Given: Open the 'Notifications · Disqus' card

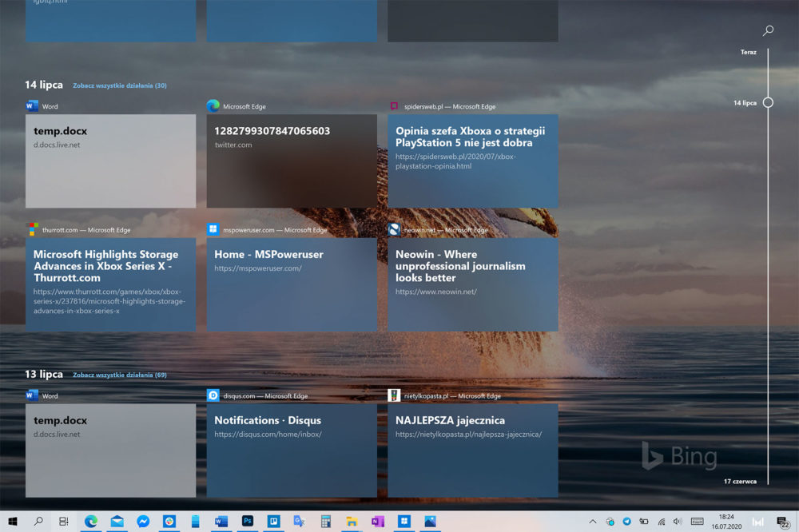Looking at the screenshot, I should [x=292, y=451].
